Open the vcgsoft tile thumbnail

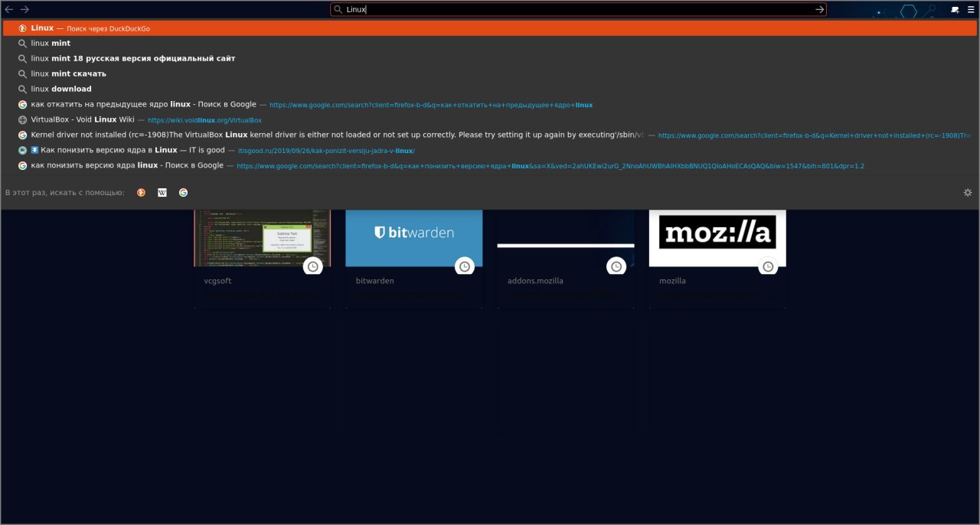[263, 238]
